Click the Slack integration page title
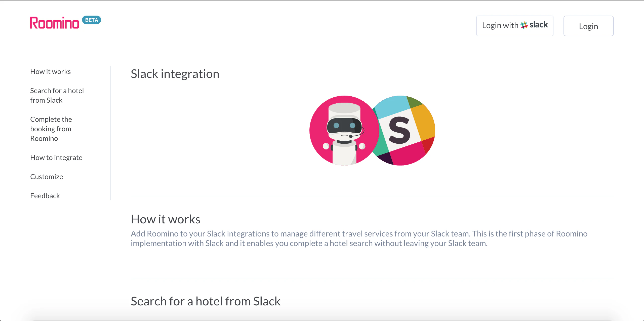The image size is (644, 321). point(175,74)
